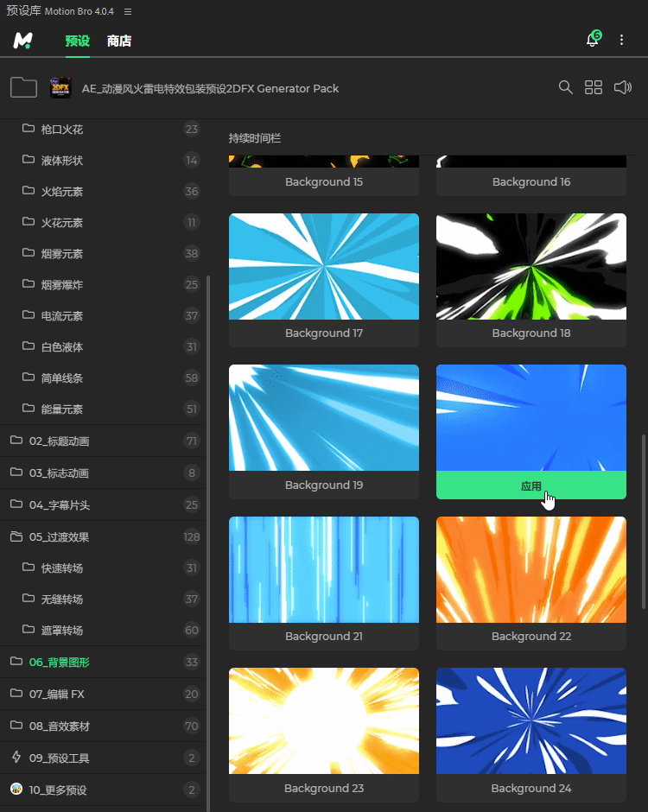Click the folder icon beside 08_音效素材
This screenshot has height=812, width=648.
pos(16,725)
